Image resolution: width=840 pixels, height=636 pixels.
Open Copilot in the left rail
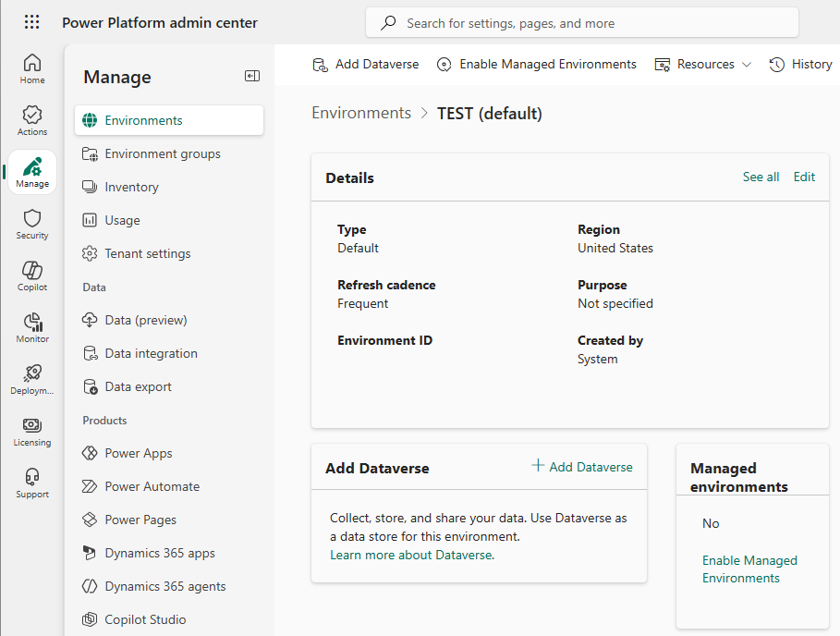[x=32, y=276]
